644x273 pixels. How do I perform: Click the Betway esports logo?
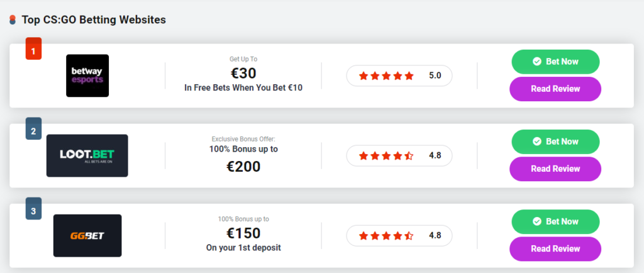click(87, 75)
